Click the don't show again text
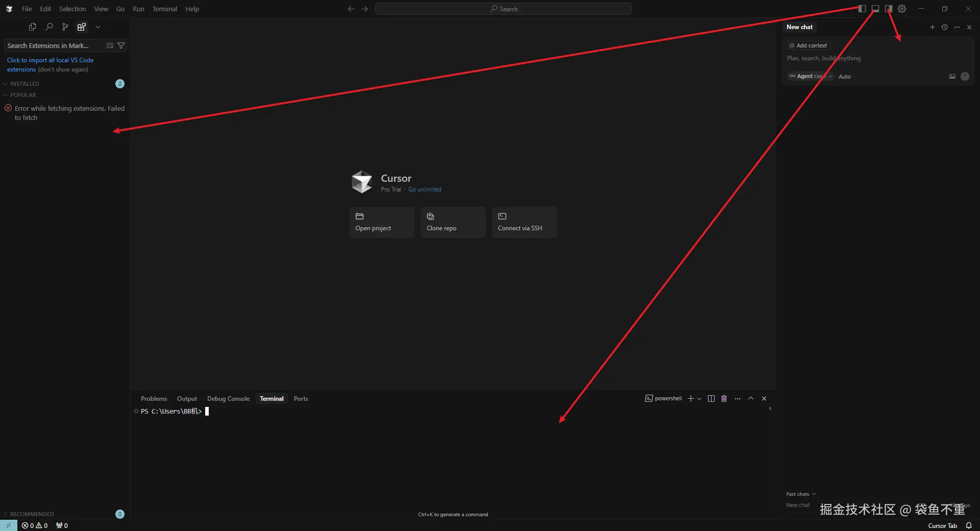The width and height of the screenshot is (980, 531). pyautogui.click(x=63, y=69)
